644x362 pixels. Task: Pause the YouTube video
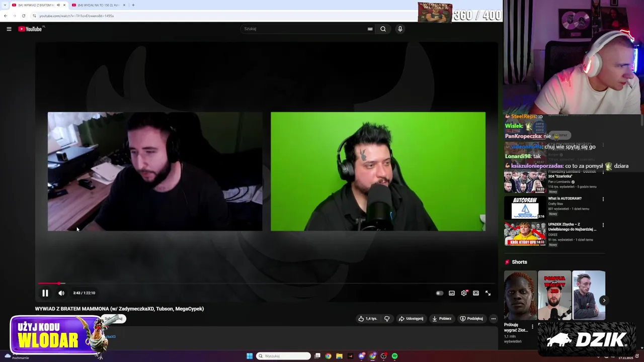click(x=45, y=293)
